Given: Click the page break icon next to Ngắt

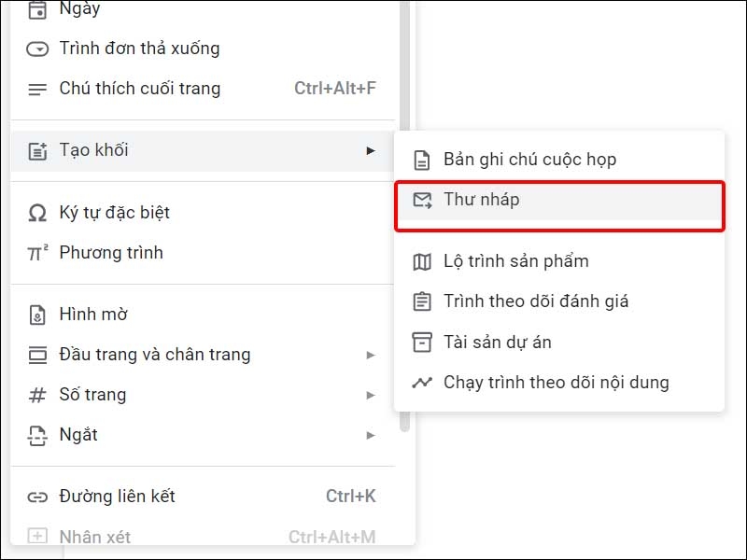Looking at the screenshot, I should pyautogui.click(x=35, y=434).
